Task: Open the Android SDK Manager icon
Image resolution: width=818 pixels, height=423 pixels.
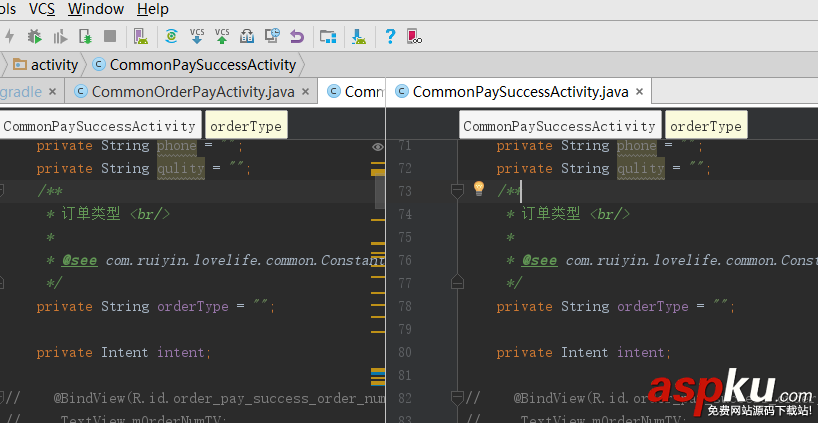Action: point(359,36)
